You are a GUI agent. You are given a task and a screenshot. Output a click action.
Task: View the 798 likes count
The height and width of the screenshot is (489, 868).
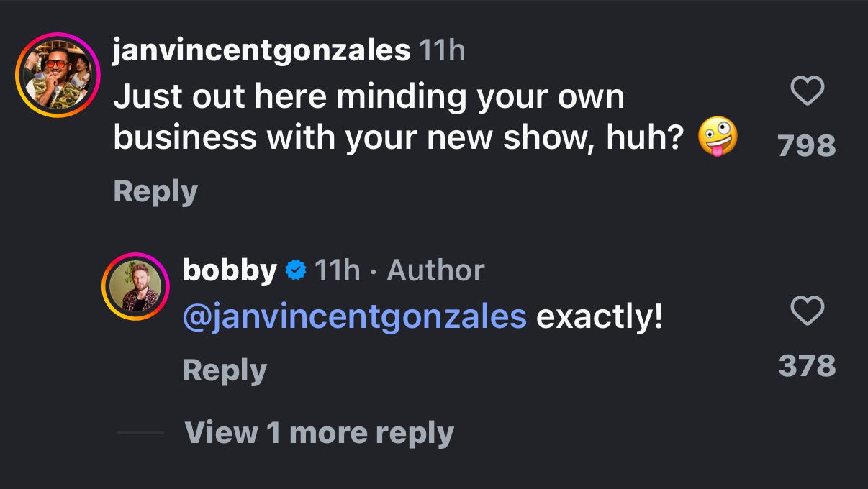807,146
